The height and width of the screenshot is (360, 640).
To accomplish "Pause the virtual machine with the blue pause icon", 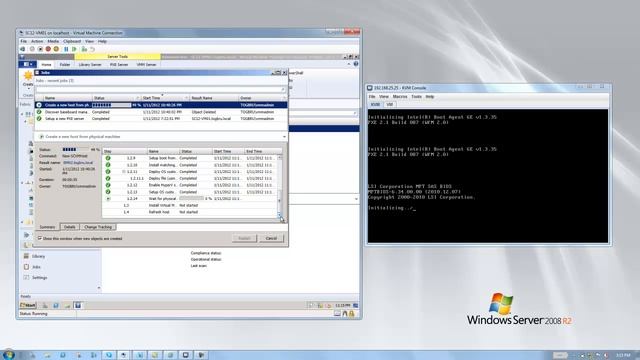I will coord(66,49).
